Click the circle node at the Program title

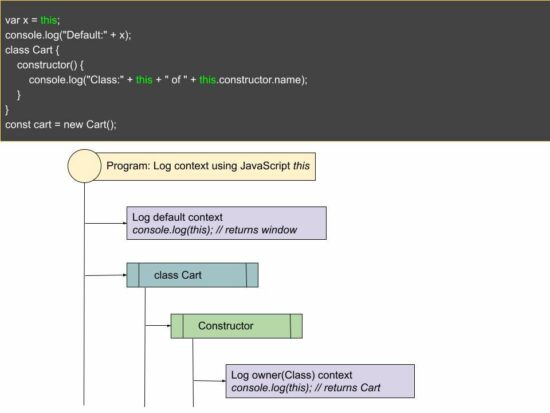84,166
